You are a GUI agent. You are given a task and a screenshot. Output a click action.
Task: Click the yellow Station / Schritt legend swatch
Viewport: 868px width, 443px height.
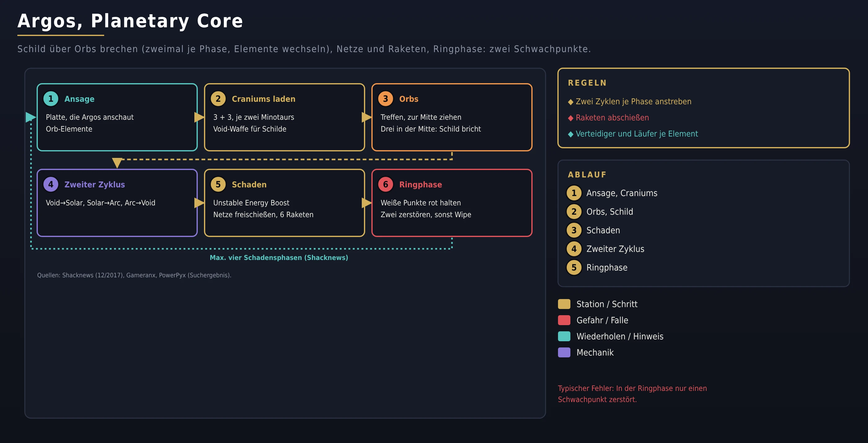click(564, 304)
